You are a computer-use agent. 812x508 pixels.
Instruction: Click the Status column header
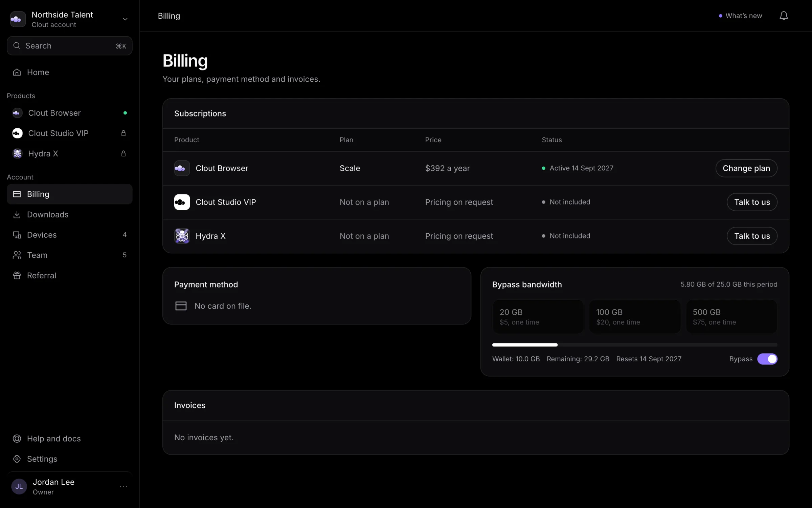click(551, 140)
